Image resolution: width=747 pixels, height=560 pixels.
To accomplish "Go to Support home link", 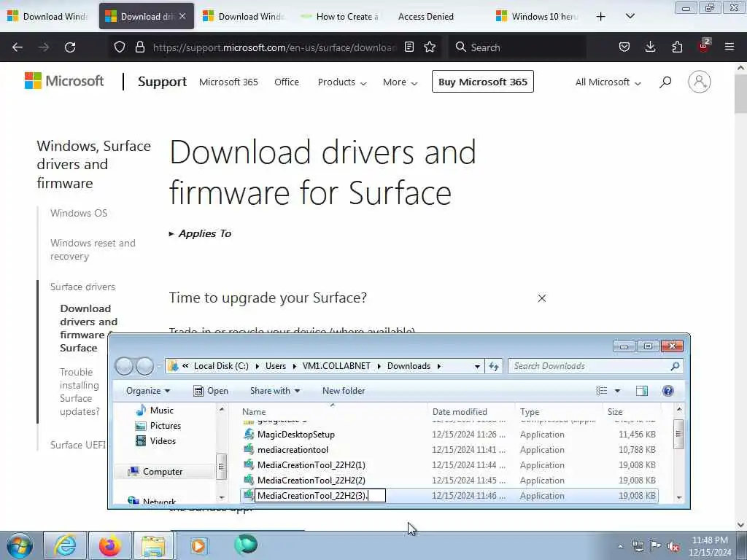I will [162, 82].
